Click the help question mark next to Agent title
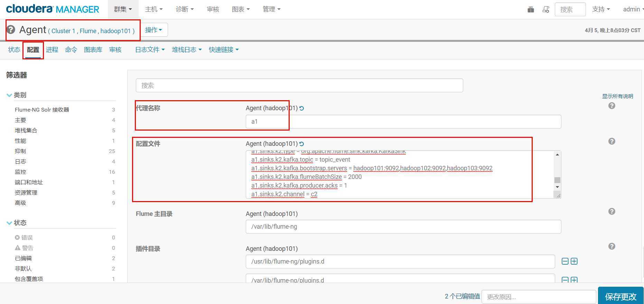The width and height of the screenshot is (644, 304). click(x=11, y=30)
